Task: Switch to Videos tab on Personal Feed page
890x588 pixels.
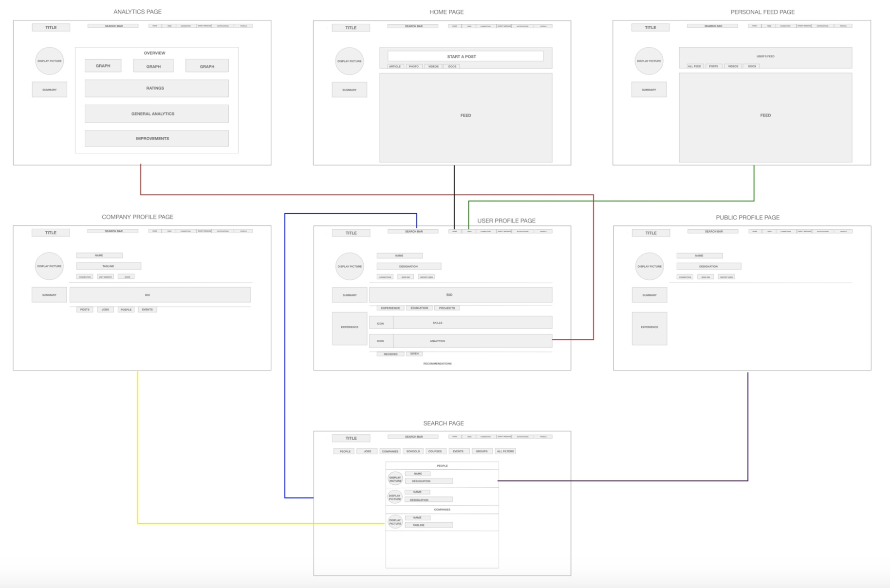Action: (x=733, y=66)
